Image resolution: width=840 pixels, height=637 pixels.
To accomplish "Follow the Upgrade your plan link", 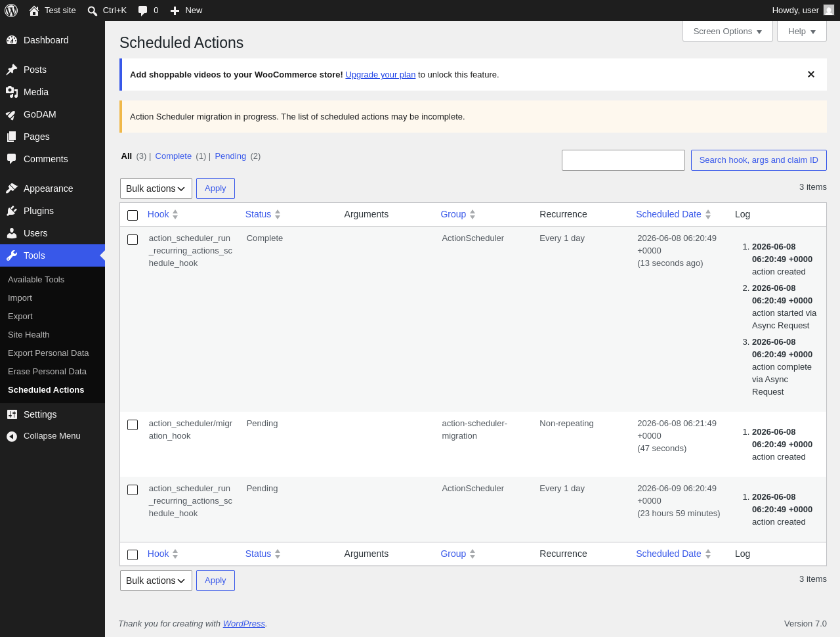I will click(x=381, y=75).
